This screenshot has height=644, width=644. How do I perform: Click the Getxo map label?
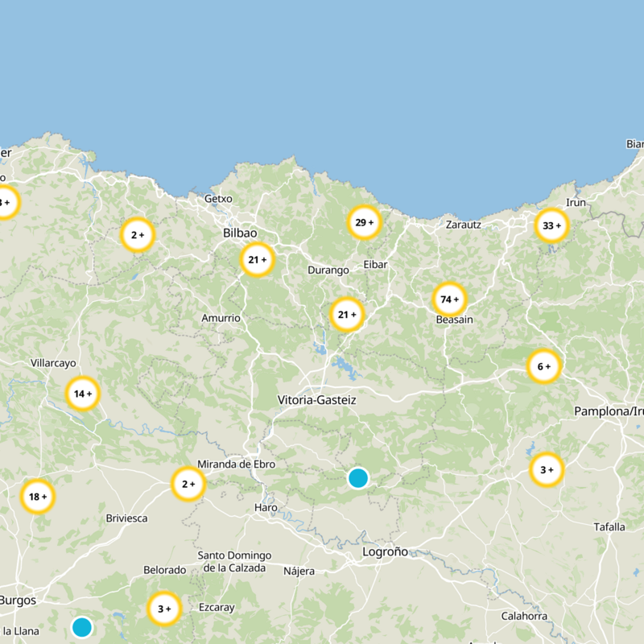click(218, 199)
